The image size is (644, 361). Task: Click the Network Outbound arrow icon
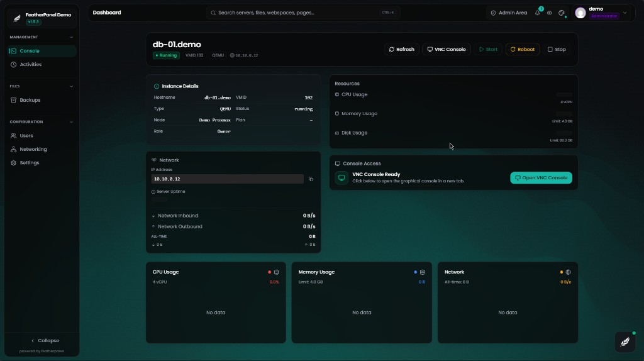[153, 226]
